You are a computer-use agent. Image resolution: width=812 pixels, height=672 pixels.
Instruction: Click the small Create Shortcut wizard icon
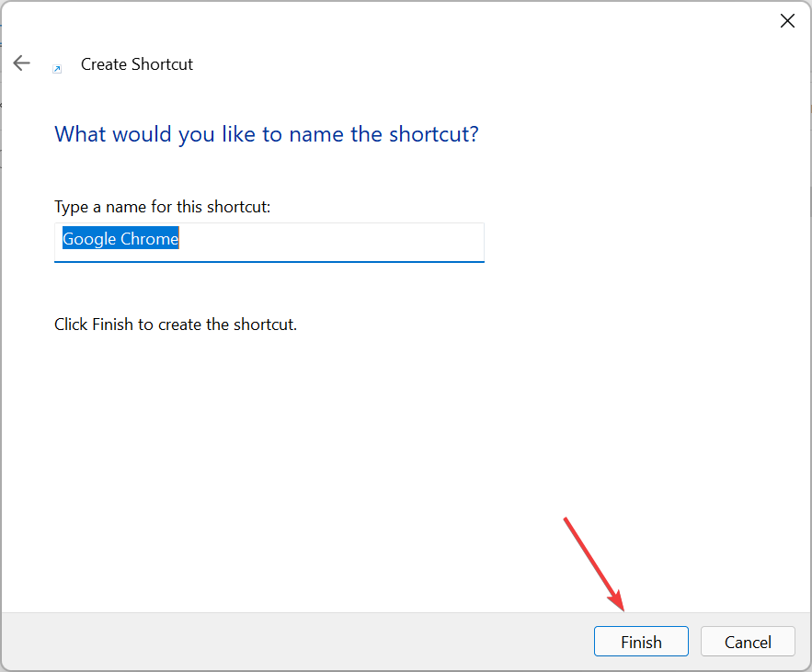tap(58, 68)
